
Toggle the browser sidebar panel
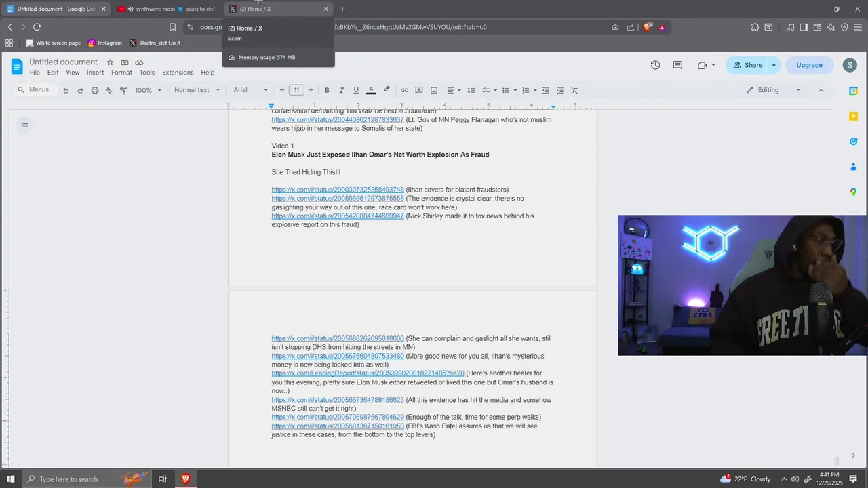(804, 27)
